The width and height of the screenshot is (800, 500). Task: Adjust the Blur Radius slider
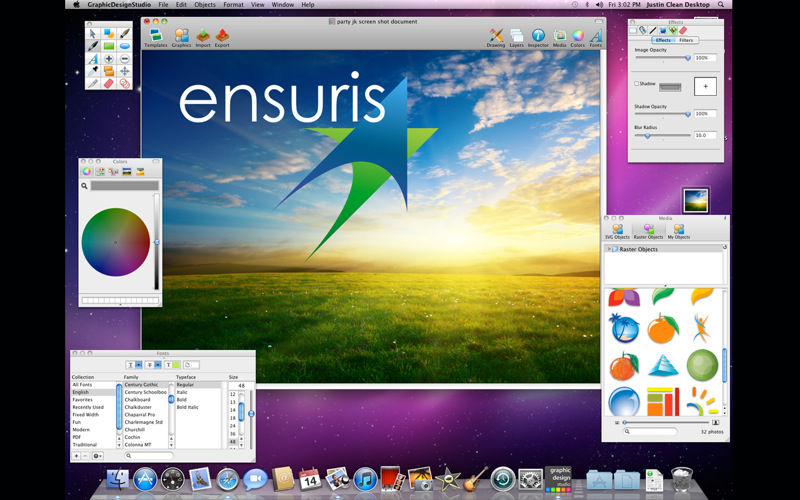(663, 136)
